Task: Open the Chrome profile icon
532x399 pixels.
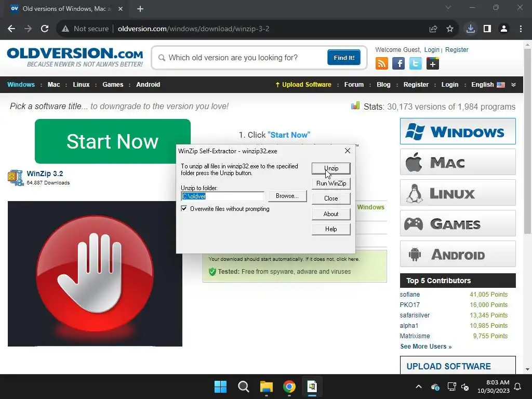Action: [504, 29]
